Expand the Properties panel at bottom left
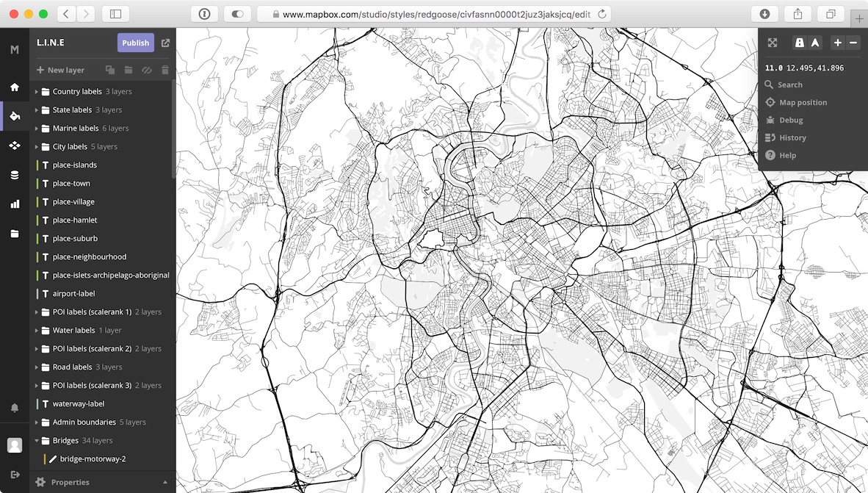This screenshot has height=493, width=868. [70, 482]
